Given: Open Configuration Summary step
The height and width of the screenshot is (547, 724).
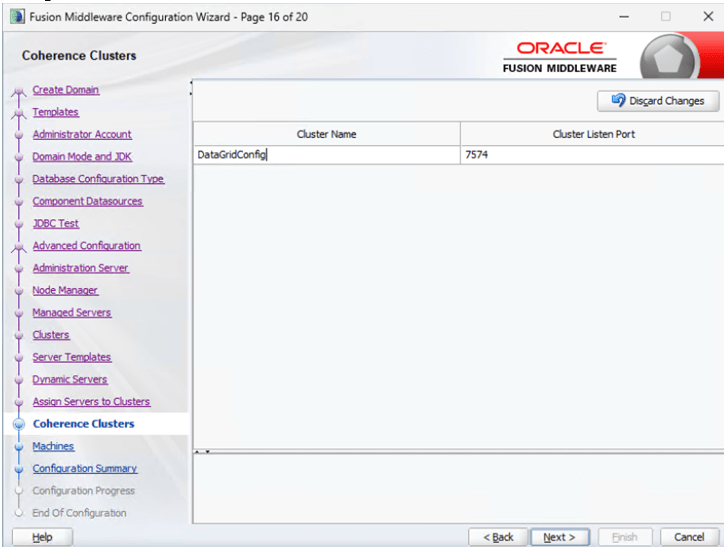Looking at the screenshot, I should click(85, 469).
